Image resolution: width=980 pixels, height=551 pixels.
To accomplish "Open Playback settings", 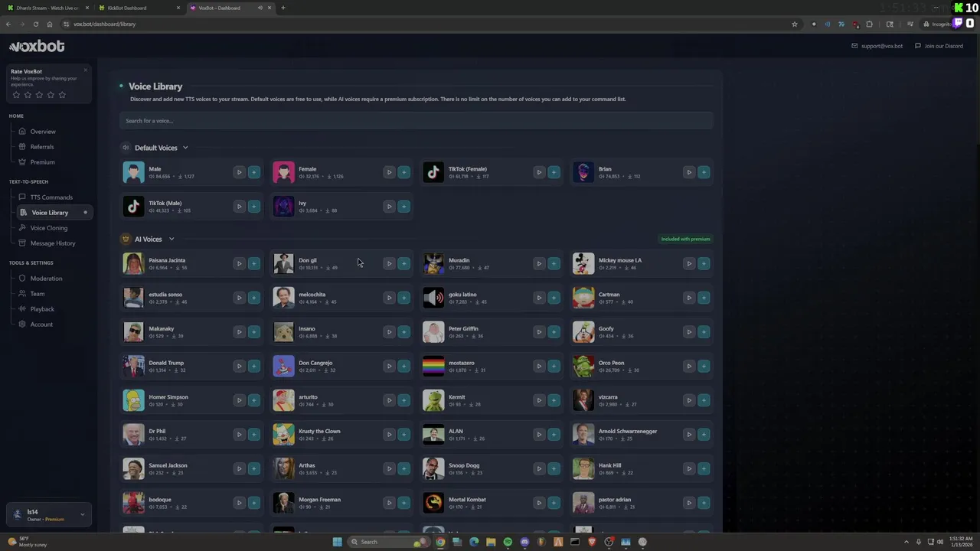I will 42,309.
